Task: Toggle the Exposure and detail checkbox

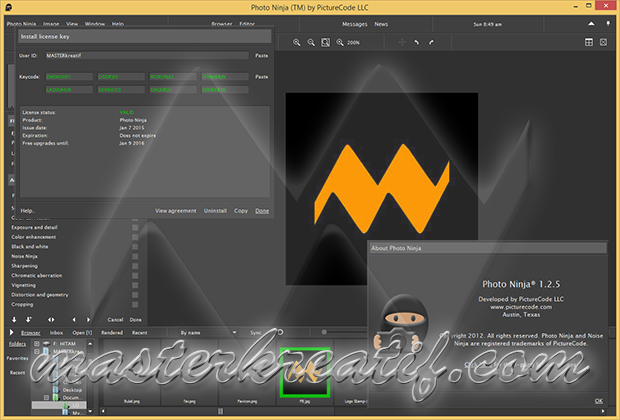Action: click(135, 227)
